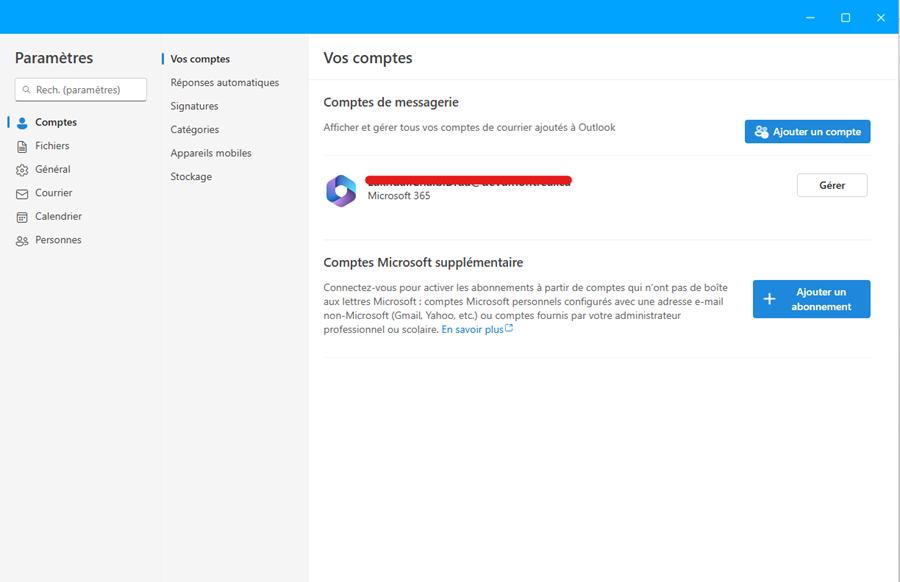Screen dimensions: 900x582
Task: Click the Courrier envelope icon
Action: point(22,194)
